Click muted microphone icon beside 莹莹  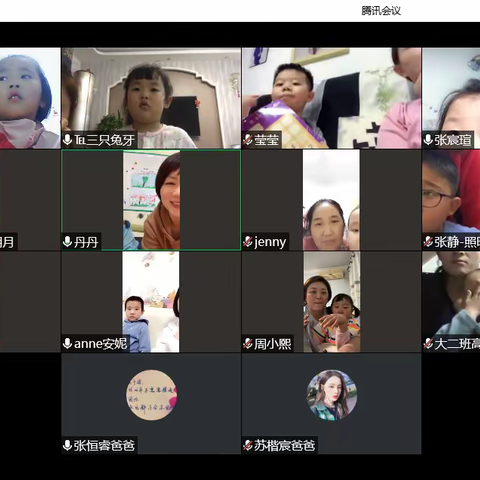click(x=247, y=140)
